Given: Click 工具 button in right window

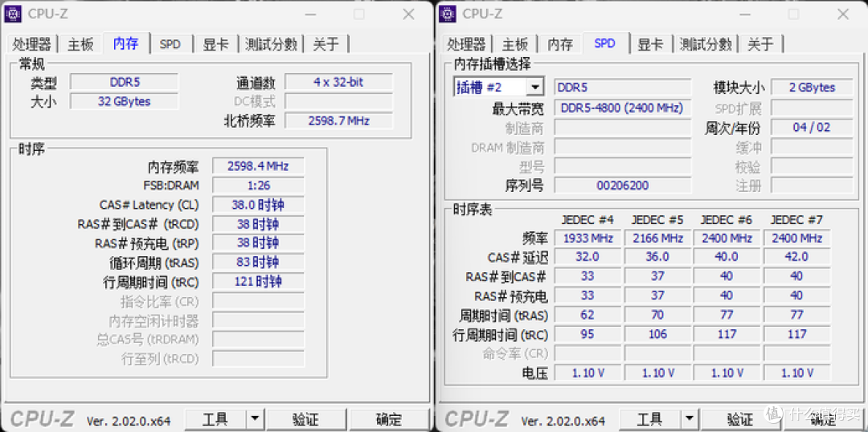Looking at the screenshot, I should tap(650, 420).
